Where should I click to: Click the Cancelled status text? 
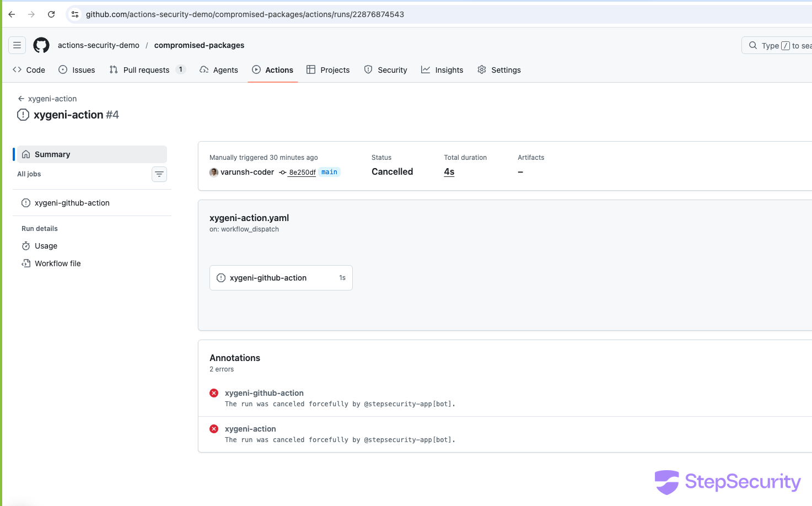pos(392,171)
